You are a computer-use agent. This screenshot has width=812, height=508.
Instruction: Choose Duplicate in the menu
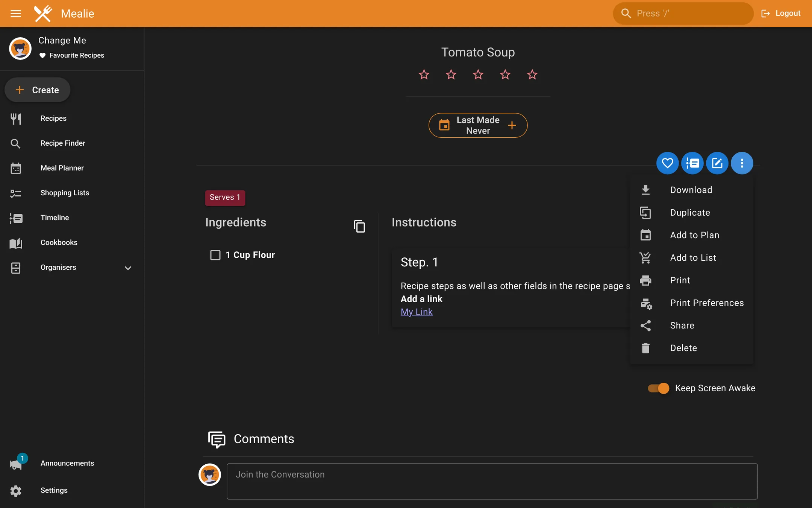[x=692, y=213]
